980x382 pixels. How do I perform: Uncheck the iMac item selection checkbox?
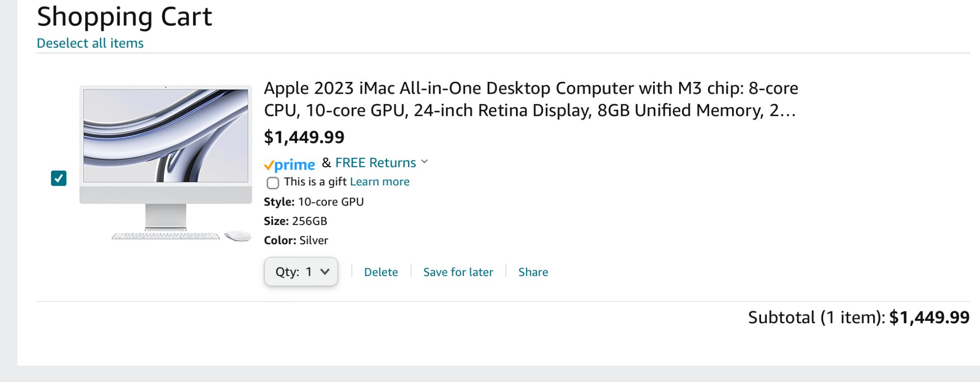click(59, 178)
